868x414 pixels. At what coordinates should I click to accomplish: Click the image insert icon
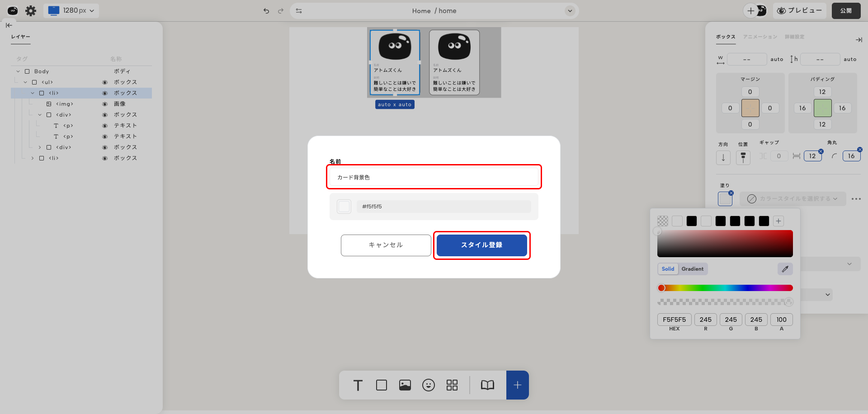(405, 385)
